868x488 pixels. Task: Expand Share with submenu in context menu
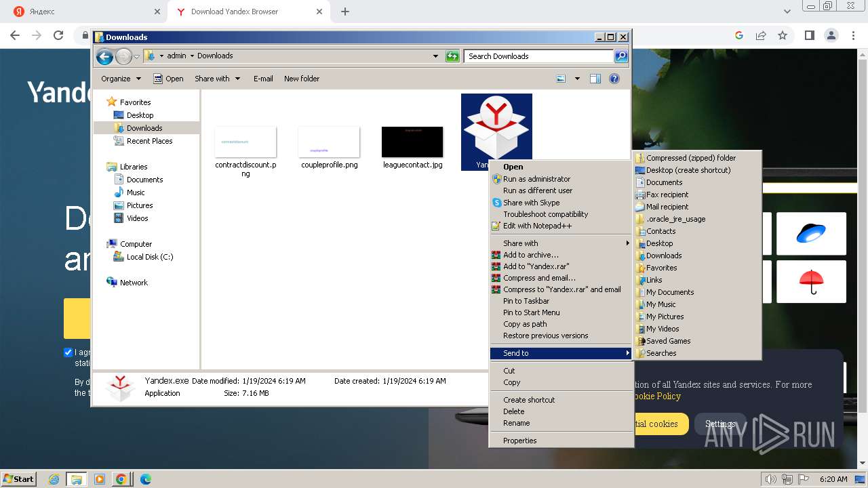[x=561, y=243]
